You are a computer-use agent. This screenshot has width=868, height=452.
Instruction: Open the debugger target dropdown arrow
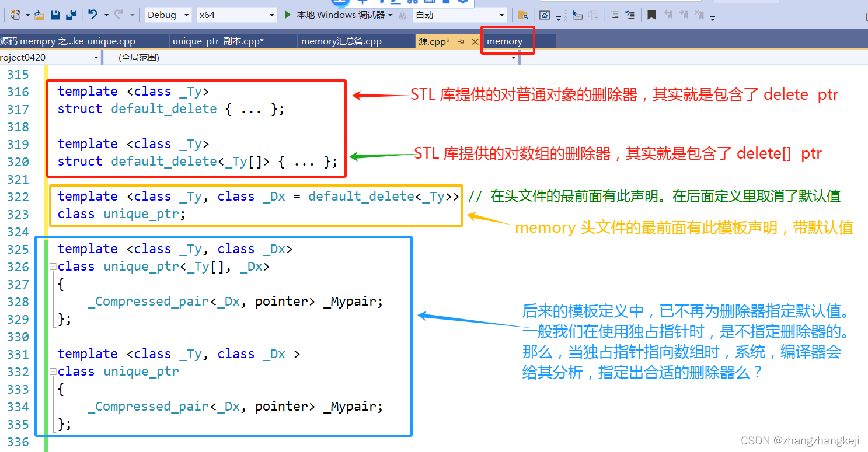pyautogui.click(x=391, y=15)
